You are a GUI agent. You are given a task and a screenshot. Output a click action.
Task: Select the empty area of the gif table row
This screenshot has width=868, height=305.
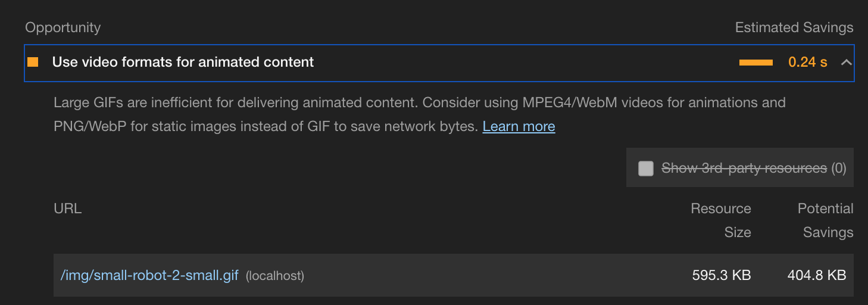coord(494,275)
